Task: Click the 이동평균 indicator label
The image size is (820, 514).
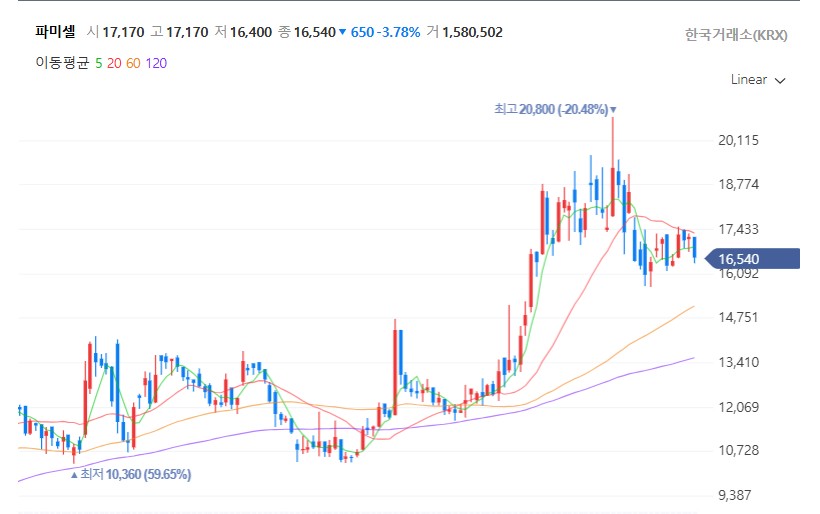Action: pos(62,63)
